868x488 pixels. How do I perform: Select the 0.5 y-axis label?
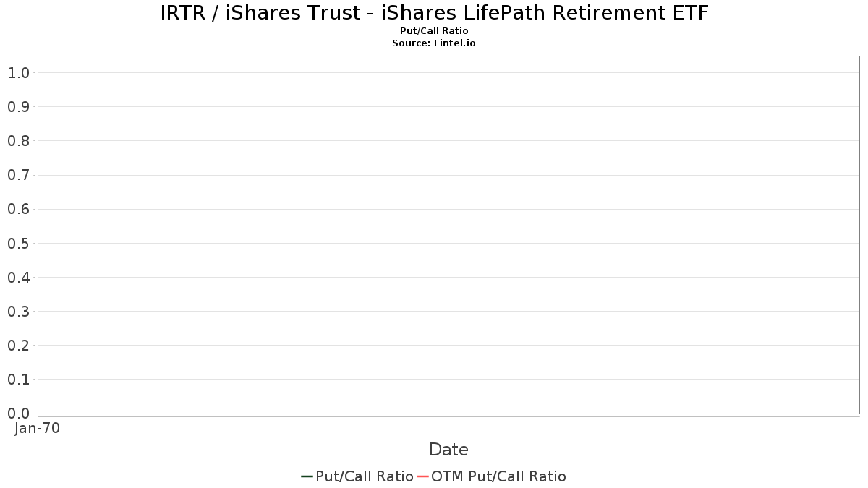pos(18,243)
